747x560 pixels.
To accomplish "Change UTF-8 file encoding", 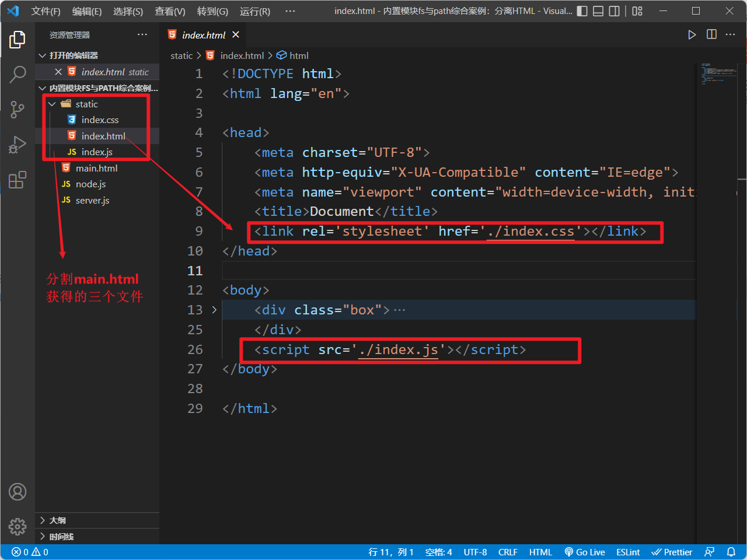I will 475,552.
